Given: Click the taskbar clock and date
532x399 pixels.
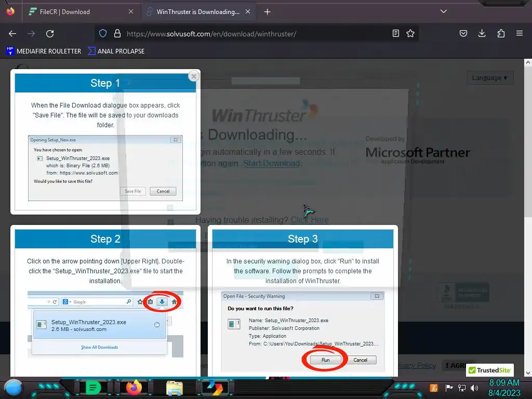Looking at the screenshot, I should tap(504, 388).
